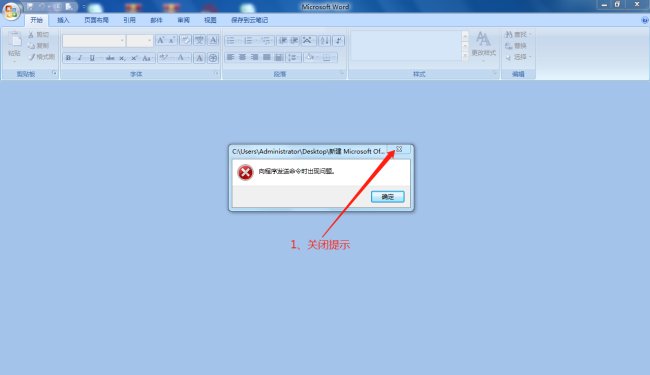Open the 引用 ribbon tab
The image size is (650, 375).
129,20
